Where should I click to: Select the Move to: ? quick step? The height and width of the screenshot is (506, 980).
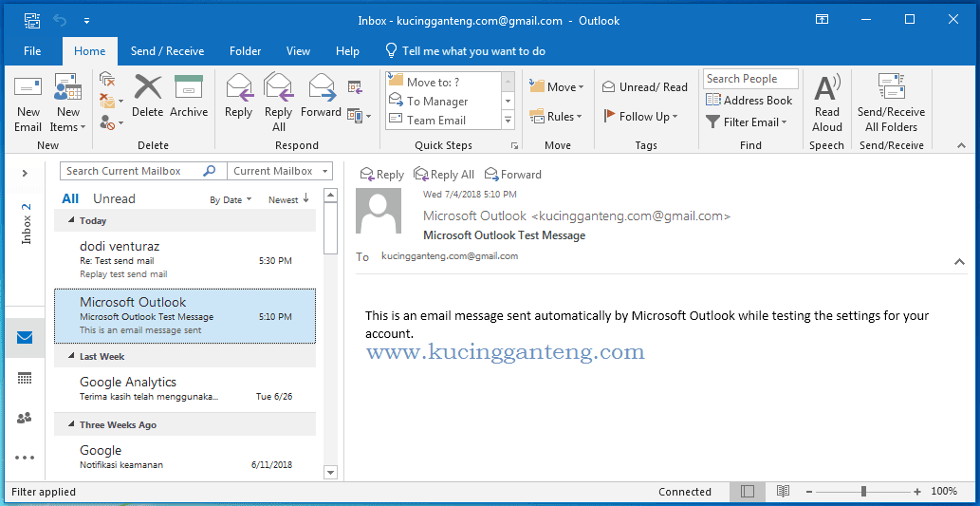(x=444, y=82)
